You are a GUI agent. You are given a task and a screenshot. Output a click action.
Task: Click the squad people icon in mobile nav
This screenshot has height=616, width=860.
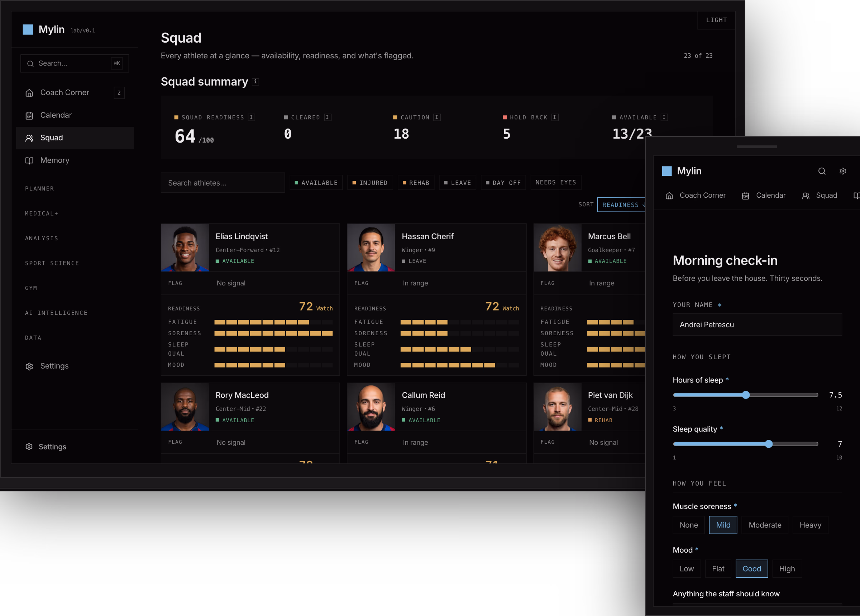(806, 196)
